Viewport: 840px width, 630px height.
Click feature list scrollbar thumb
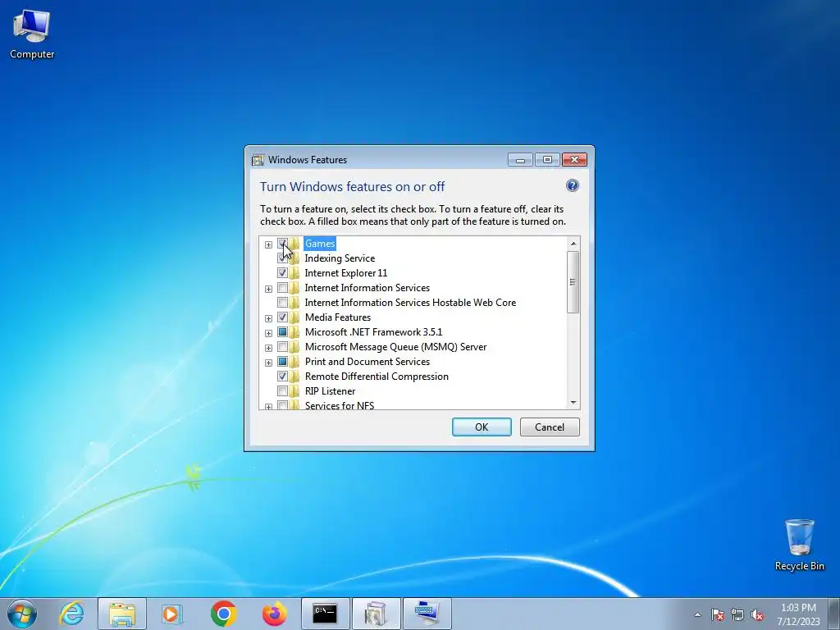(x=573, y=282)
